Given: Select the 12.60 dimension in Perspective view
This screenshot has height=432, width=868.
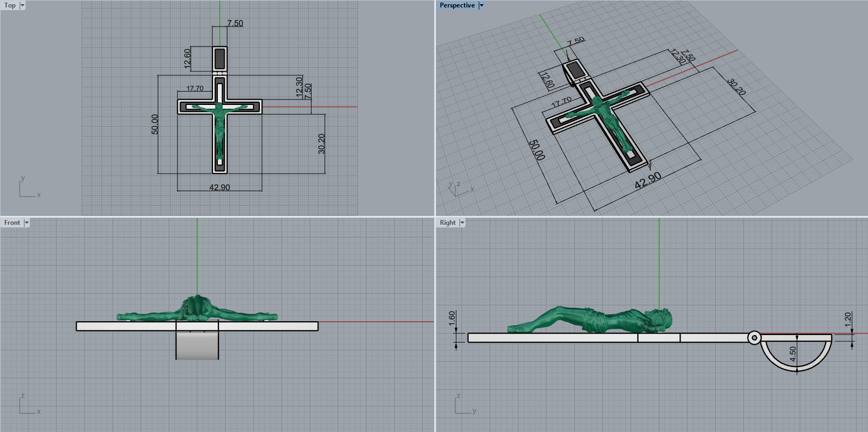Looking at the screenshot, I should click(x=547, y=80).
